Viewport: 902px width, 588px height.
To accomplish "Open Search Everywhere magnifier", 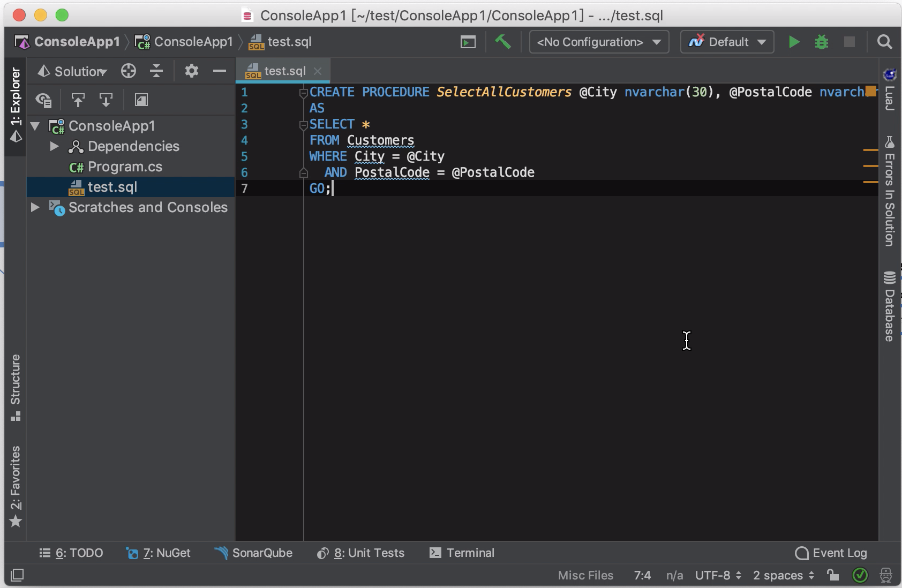I will pos(885,42).
